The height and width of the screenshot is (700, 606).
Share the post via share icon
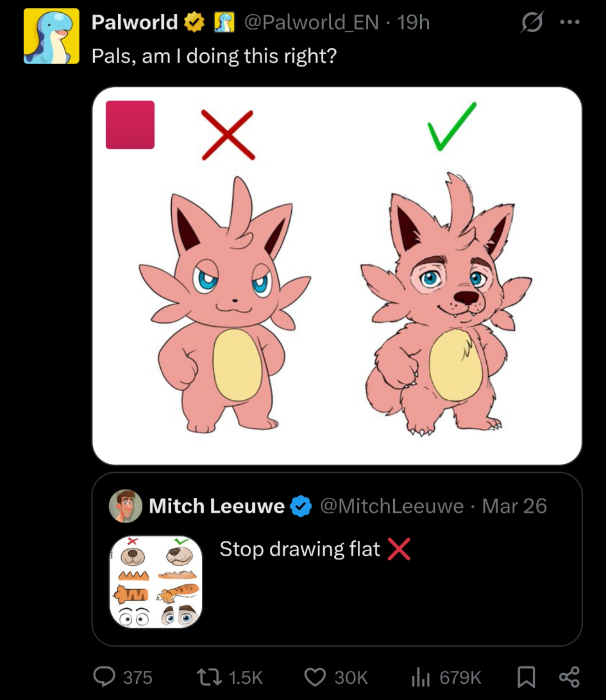coord(569,677)
